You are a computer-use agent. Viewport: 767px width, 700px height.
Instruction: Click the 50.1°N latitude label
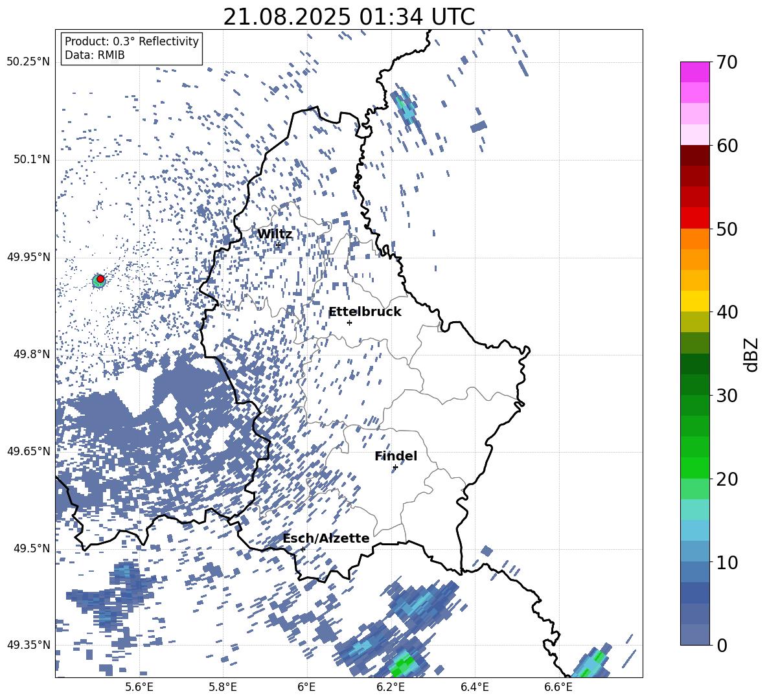32,159
